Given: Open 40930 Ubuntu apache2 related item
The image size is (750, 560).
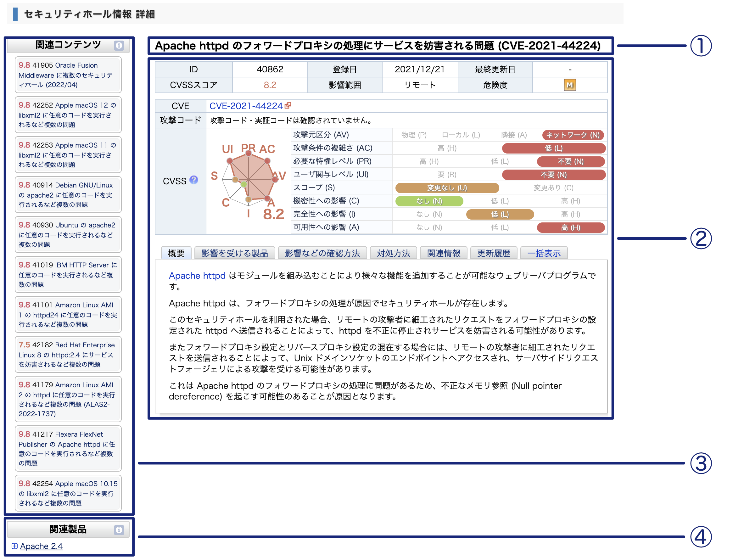Looking at the screenshot, I should [68, 235].
